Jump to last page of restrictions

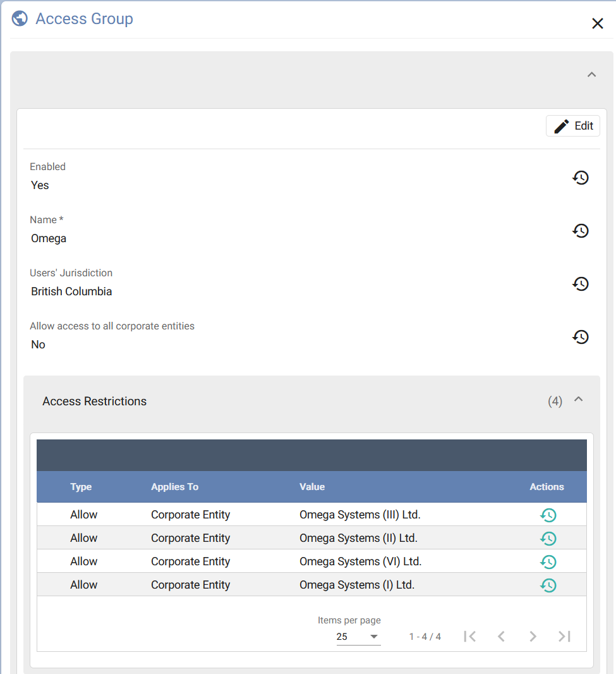[x=564, y=637]
